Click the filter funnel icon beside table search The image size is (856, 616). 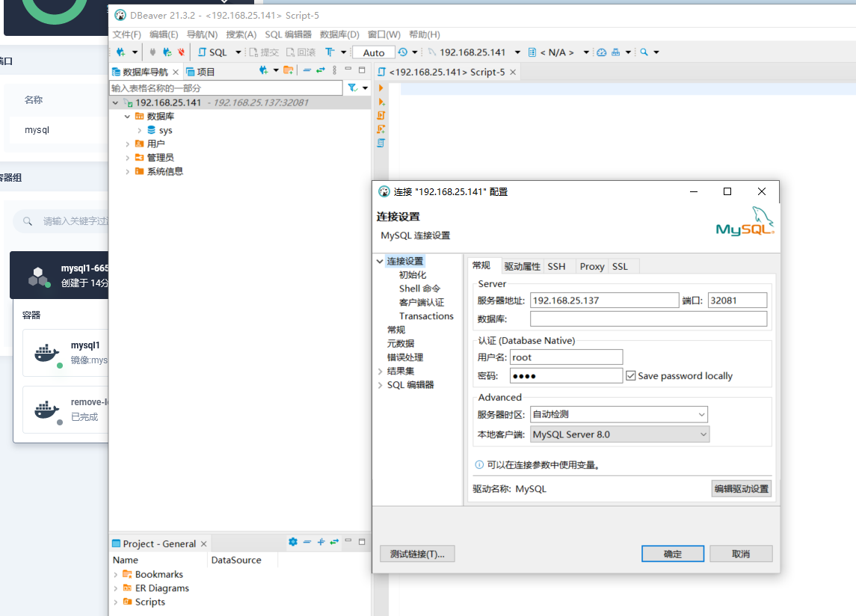[353, 88]
